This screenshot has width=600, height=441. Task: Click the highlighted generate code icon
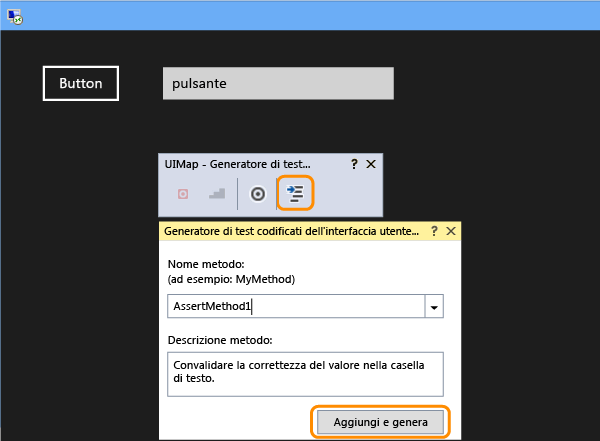295,193
